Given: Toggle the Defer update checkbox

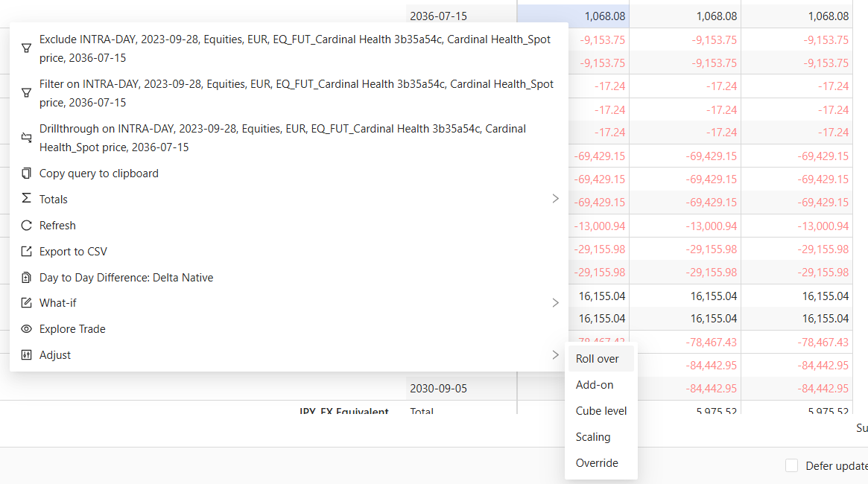Looking at the screenshot, I should [x=791, y=465].
